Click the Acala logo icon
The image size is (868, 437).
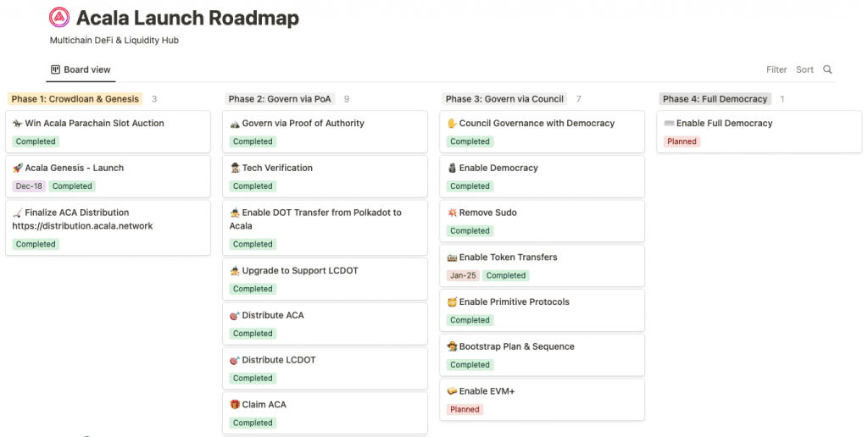(59, 17)
